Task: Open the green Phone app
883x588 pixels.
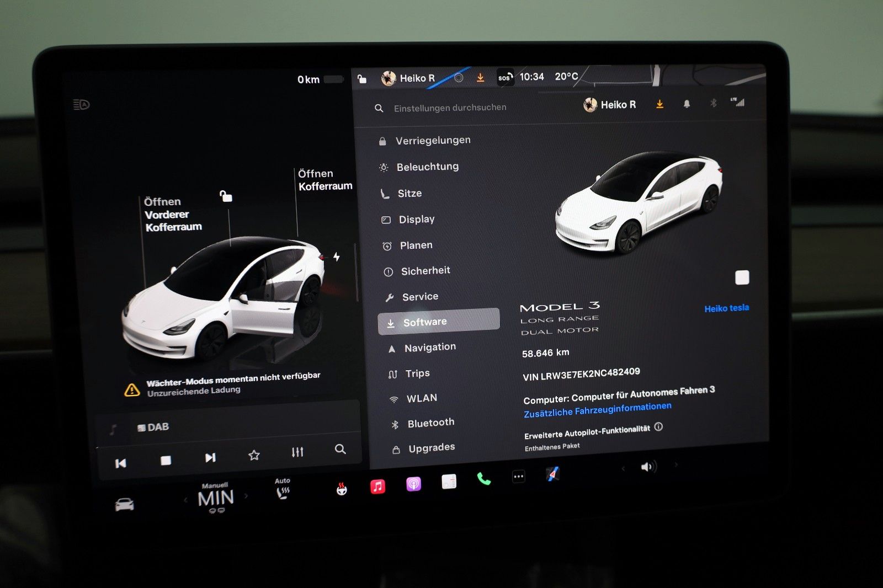Action: click(x=484, y=479)
